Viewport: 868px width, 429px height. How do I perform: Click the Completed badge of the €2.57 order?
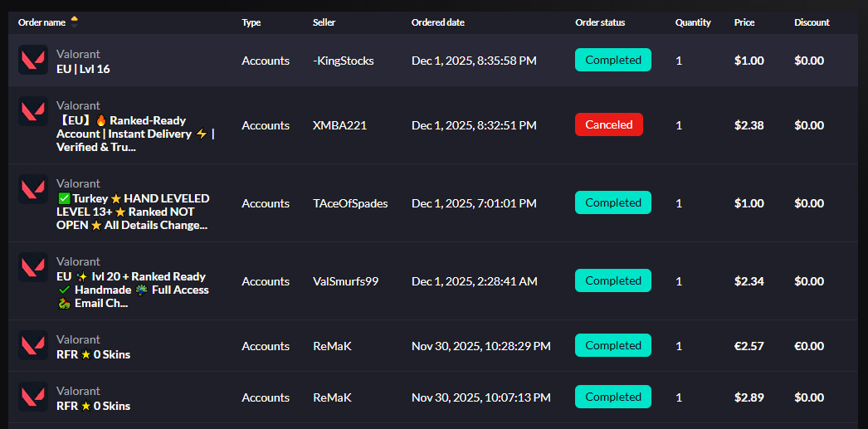tap(613, 345)
